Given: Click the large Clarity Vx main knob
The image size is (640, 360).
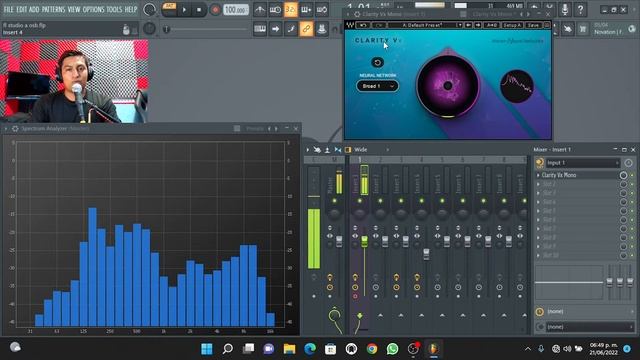Looking at the screenshot, I should coord(448,86).
